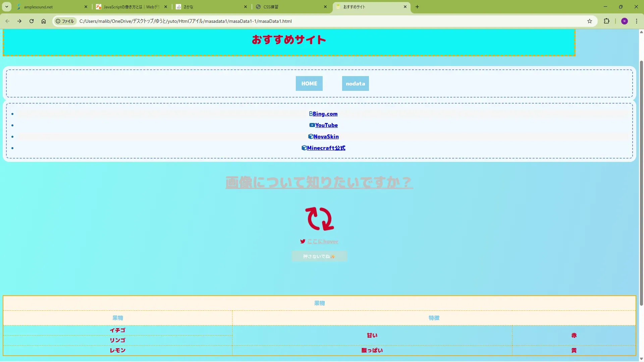
Task: Bookmark this page with star icon
Action: pos(590,21)
